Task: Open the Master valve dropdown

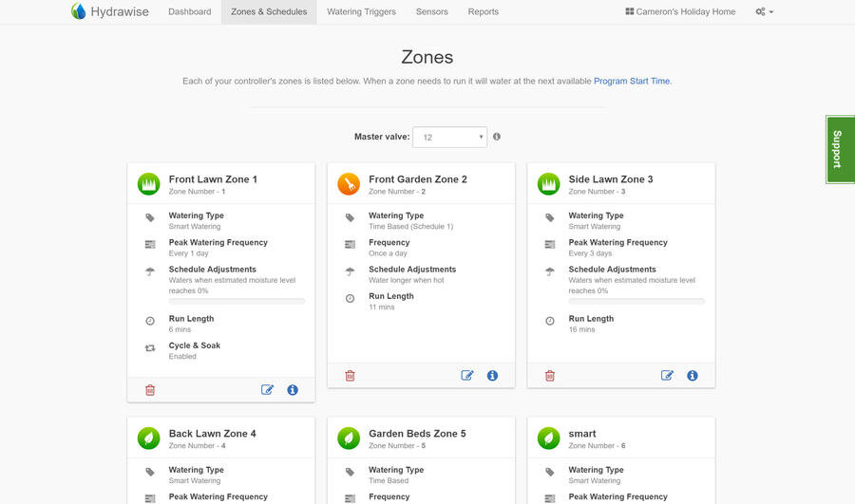Action: click(x=450, y=138)
